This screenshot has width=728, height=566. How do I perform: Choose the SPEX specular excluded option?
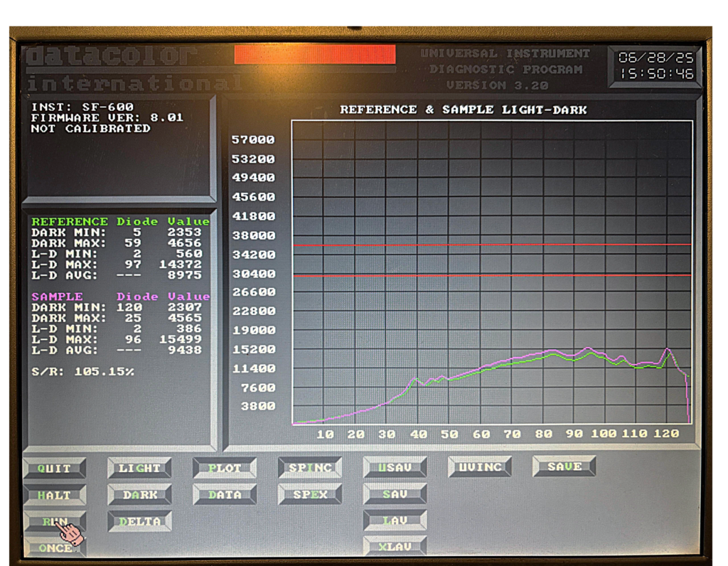click(310, 495)
